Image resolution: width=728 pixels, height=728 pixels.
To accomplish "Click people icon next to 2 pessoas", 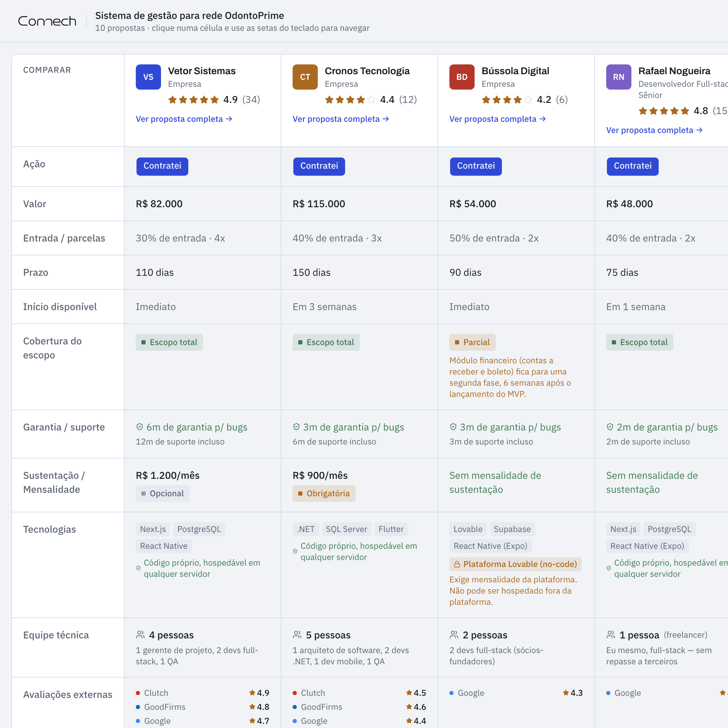I will pyautogui.click(x=454, y=635).
